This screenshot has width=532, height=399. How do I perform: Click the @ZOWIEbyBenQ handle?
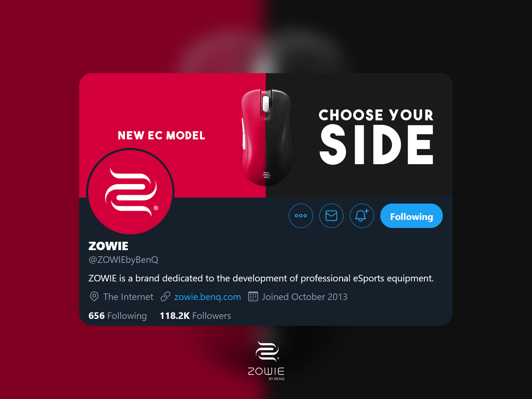pyautogui.click(x=123, y=260)
